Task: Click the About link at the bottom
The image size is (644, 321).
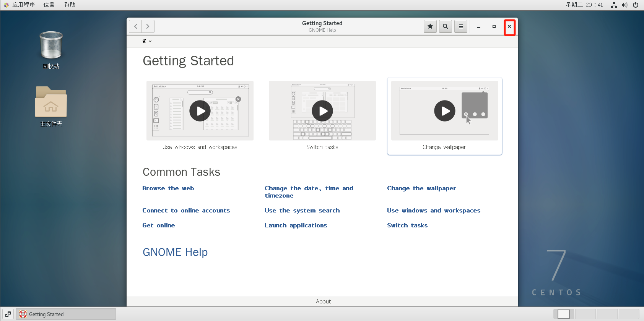Action: [x=323, y=302]
